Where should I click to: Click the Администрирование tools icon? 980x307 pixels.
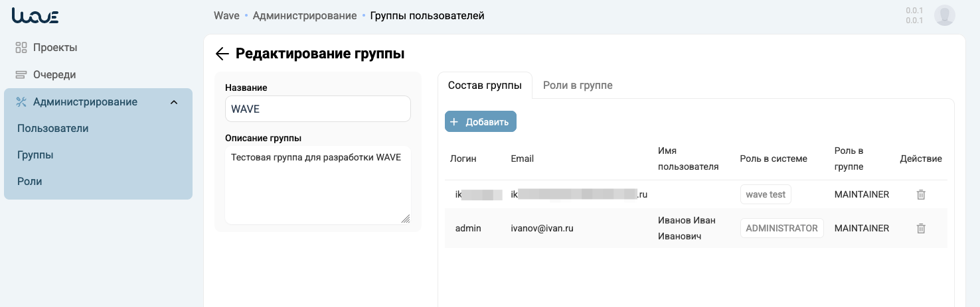coord(21,102)
